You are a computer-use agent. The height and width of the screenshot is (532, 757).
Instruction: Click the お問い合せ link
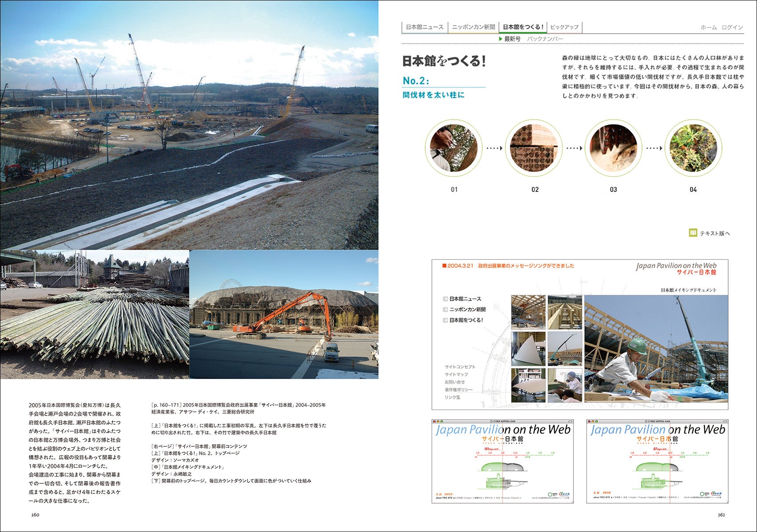point(455,382)
